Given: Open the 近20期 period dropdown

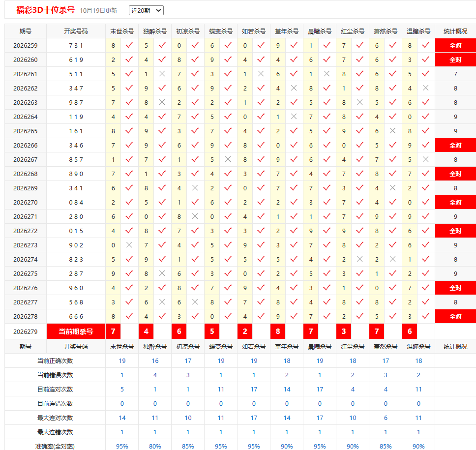Looking at the screenshot, I should [x=146, y=11].
